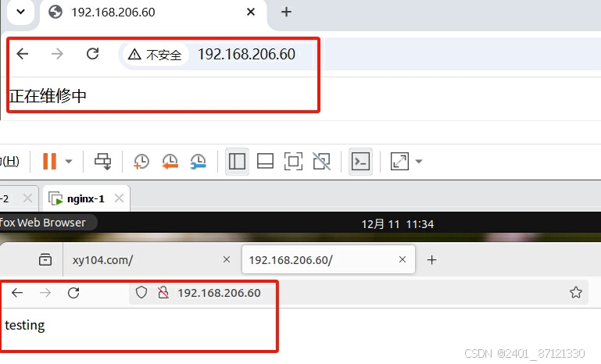Click the 正在维修中 page text
Image resolution: width=601 pixels, height=364 pixels.
48,96
